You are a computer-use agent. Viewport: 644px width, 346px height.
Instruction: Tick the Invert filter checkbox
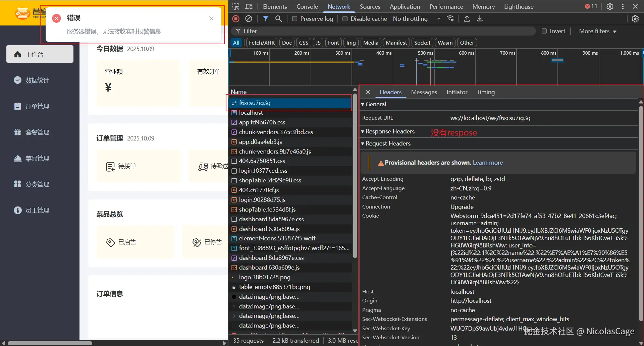point(544,31)
